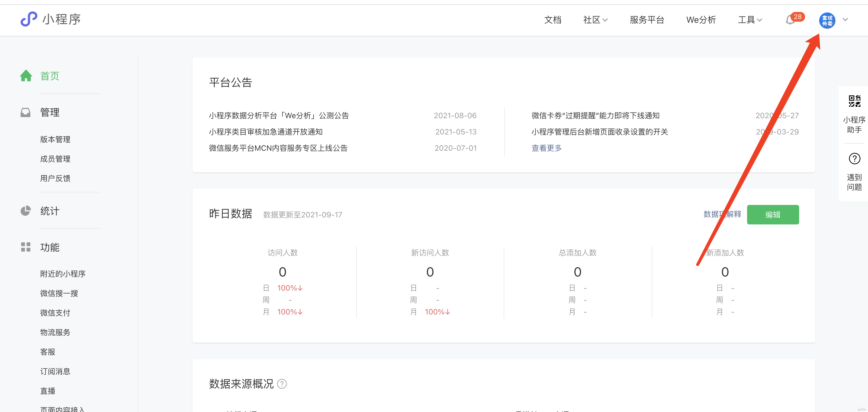Click the 统计 pie chart icon
This screenshot has height=412, width=868.
click(x=25, y=211)
